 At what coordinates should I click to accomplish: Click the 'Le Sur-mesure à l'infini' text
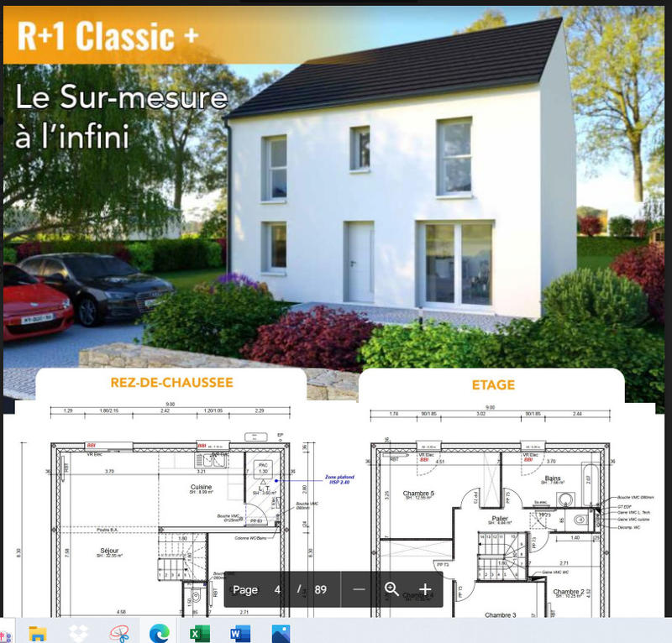pyautogui.click(x=120, y=116)
